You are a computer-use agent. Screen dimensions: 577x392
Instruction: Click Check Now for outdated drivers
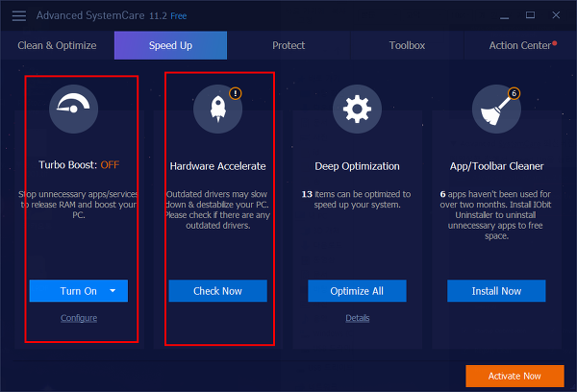pos(218,291)
